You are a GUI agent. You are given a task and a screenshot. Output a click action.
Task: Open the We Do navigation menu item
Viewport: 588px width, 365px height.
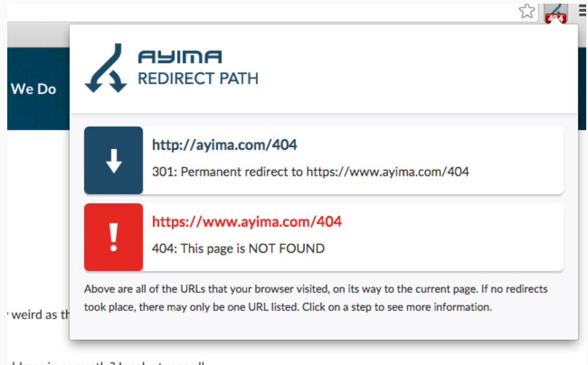click(x=33, y=89)
